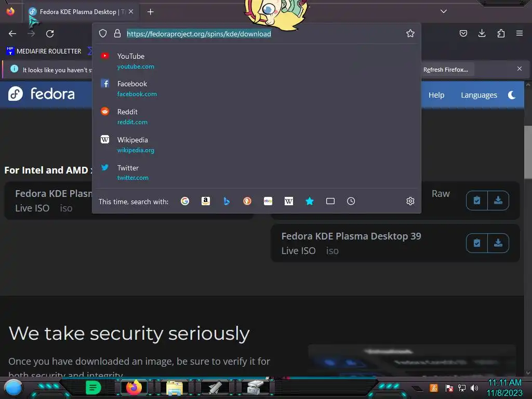Open the network tray icon
The width and height of the screenshot is (532, 399).
point(461,388)
